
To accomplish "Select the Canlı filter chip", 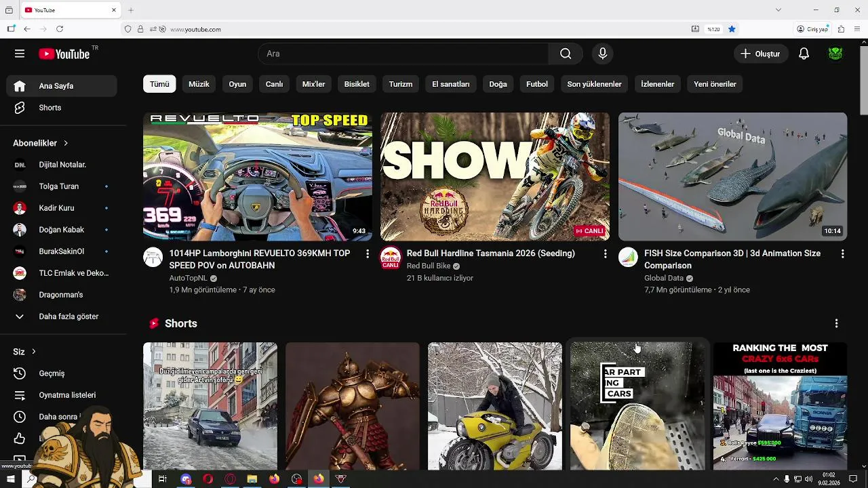I will [274, 84].
